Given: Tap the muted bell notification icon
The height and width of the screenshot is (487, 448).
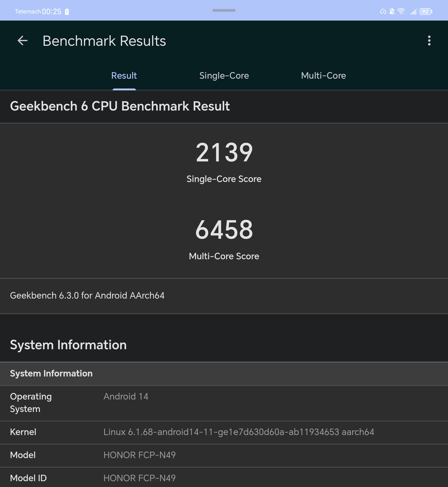Looking at the screenshot, I should (392, 11).
